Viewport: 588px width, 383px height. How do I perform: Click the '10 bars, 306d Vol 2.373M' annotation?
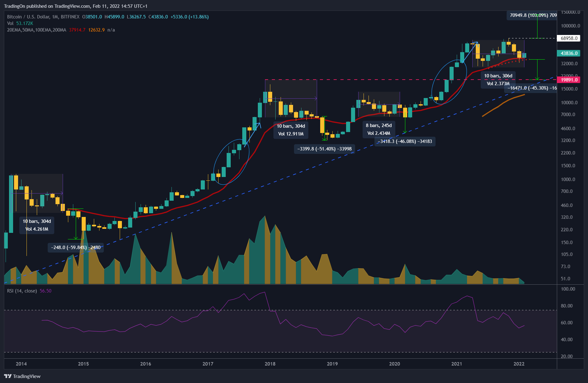pyautogui.click(x=498, y=80)
